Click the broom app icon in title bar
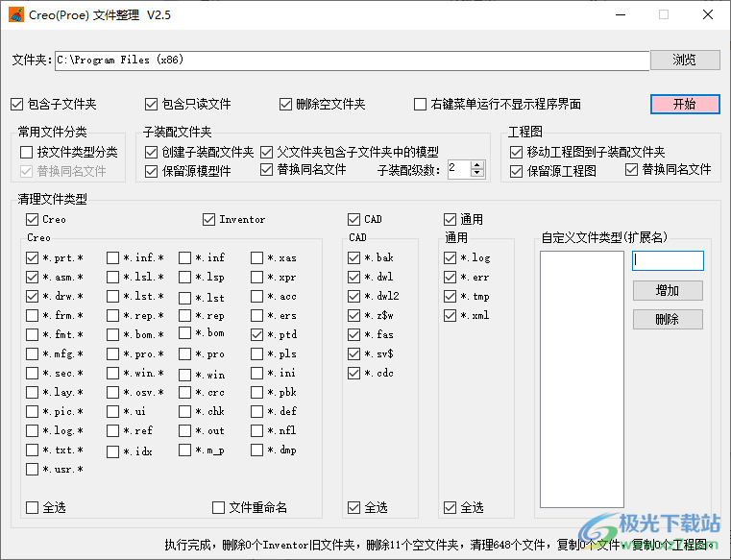The height and width of the screenshot is (560, 731). 16,15
